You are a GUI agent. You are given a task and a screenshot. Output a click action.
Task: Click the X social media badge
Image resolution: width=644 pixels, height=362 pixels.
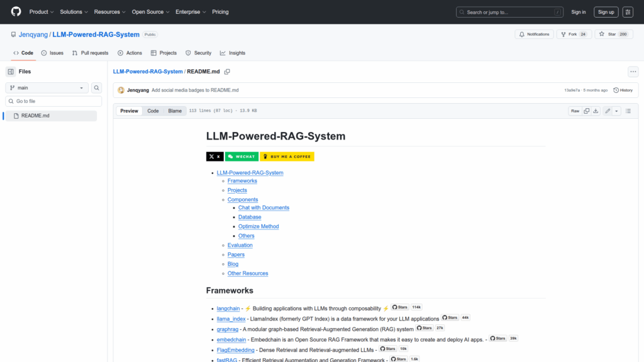pos(215,156)
